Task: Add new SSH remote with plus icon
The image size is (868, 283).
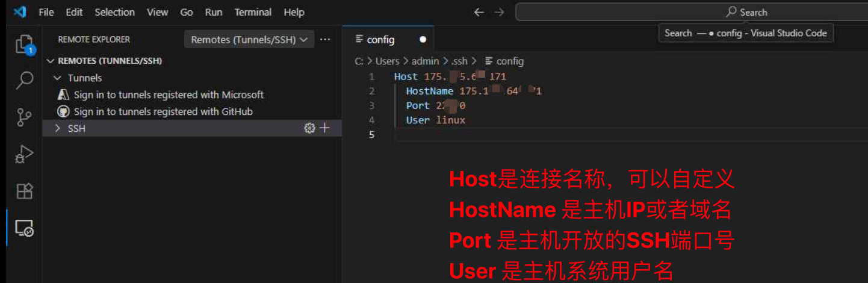Action: [324, 128]
